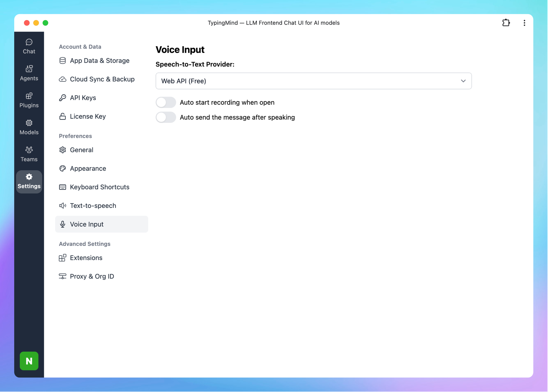
Task: Maximize the window with green button
Action: point(45,23)
